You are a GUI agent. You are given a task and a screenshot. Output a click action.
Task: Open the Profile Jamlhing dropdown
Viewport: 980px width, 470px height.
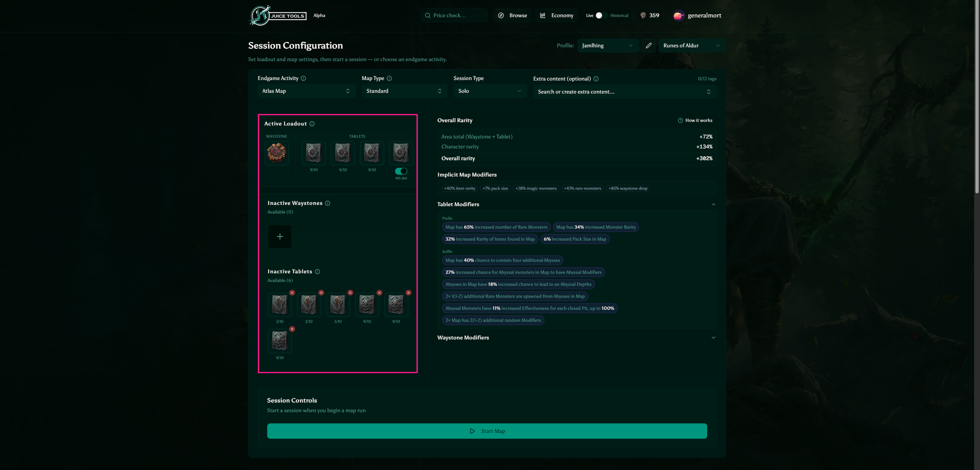tap(608, 45)
